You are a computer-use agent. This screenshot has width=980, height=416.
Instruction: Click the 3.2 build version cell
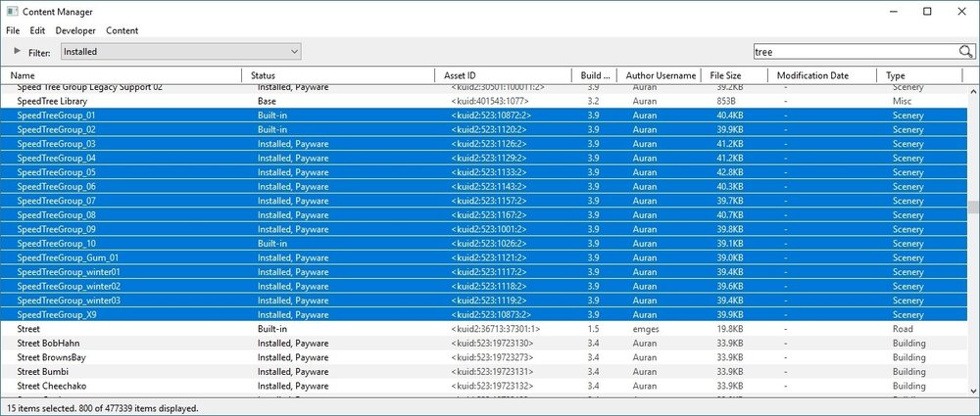click(x=594, y=101)
